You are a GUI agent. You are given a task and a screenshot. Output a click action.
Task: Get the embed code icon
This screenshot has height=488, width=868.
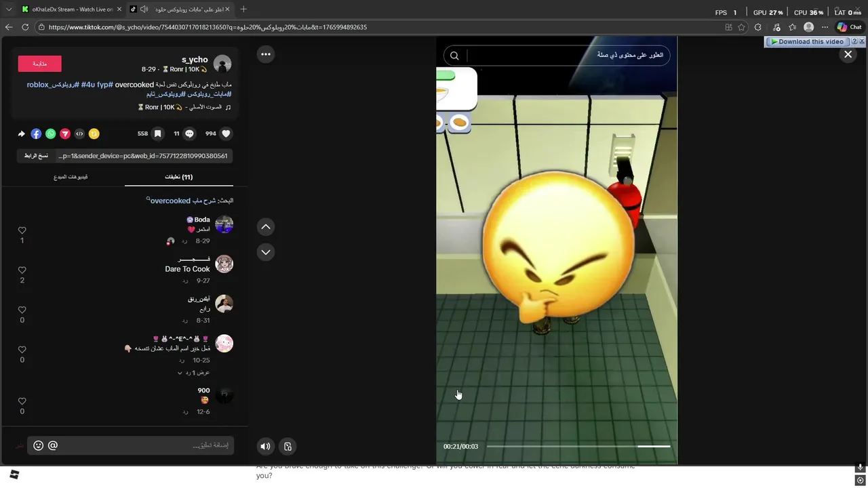pyautogui.click(x=79, y=134)
